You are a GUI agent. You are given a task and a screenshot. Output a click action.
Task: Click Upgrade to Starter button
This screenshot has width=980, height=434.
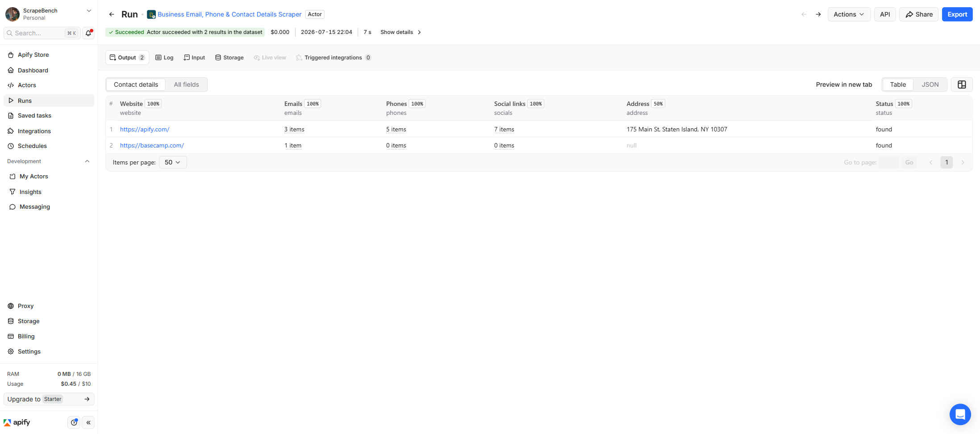tap(49, 399)
